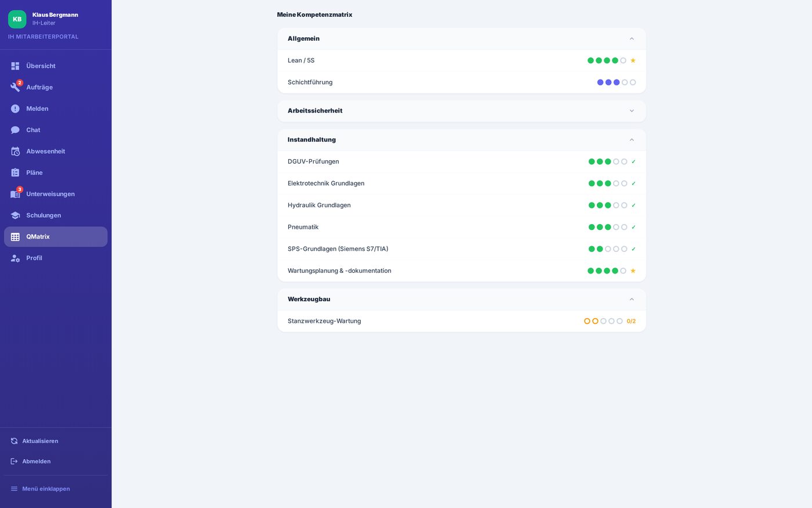Select the Stanzwerkzeug-Wartung row label
812x508 pixels.
[324, 321]
